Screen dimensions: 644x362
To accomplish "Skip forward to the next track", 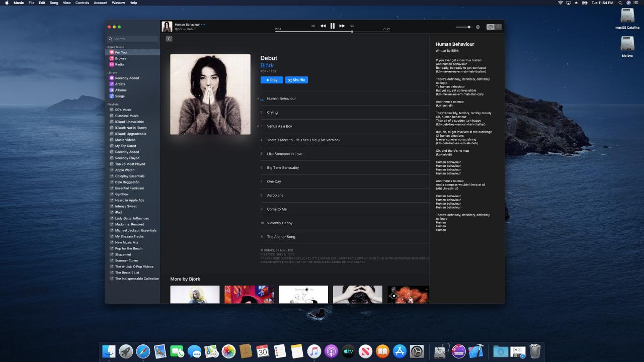I will coord(342,26).
